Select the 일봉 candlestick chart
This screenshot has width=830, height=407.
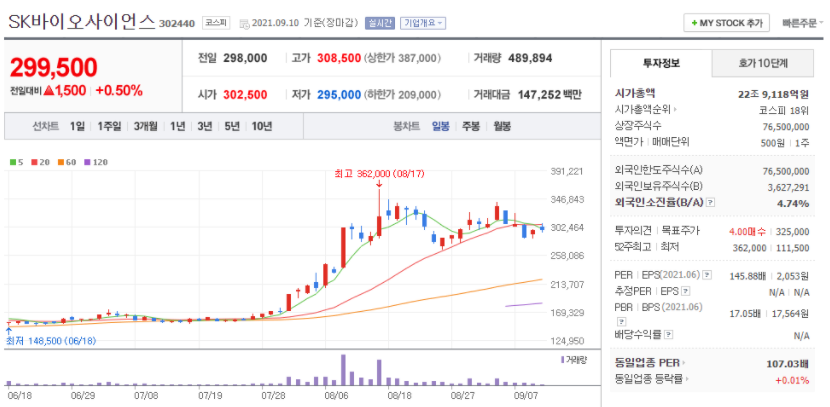point(440,126)
